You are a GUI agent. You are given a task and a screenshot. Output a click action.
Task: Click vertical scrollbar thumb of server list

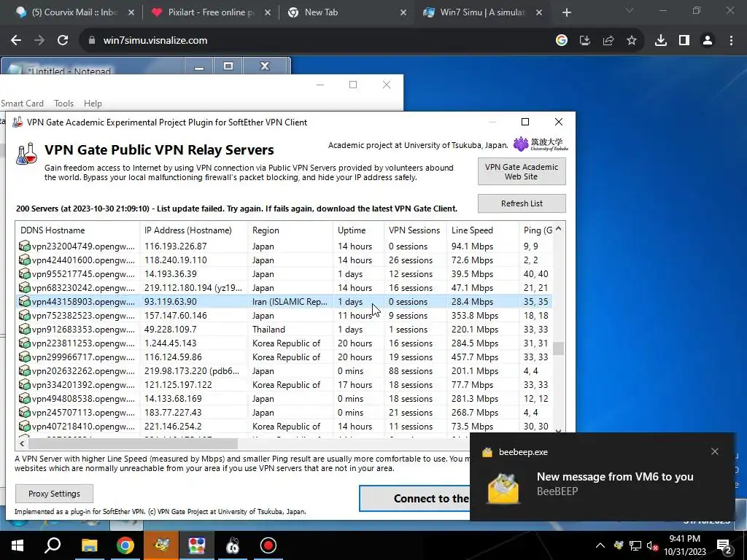558,349
